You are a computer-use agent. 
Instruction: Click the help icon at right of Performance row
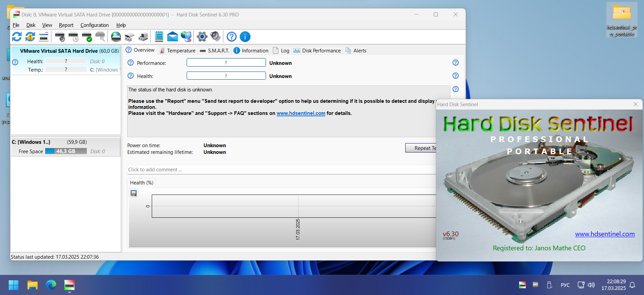[456, 62]
